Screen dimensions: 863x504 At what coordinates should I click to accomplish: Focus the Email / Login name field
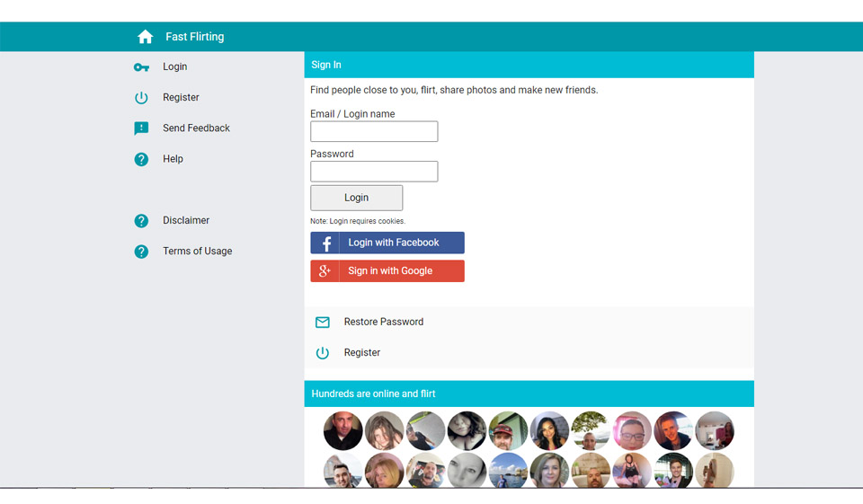(x=374, y=132)
